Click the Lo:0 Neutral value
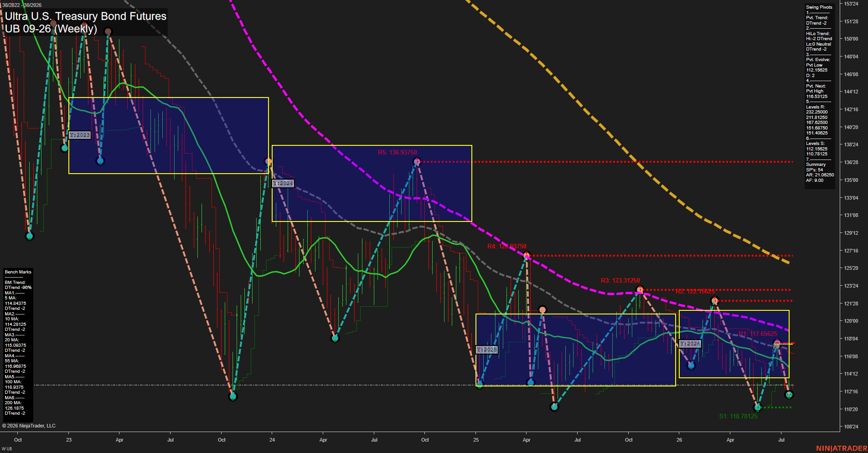The height and width of the screenshot is (453, 868). coord(818,44)
